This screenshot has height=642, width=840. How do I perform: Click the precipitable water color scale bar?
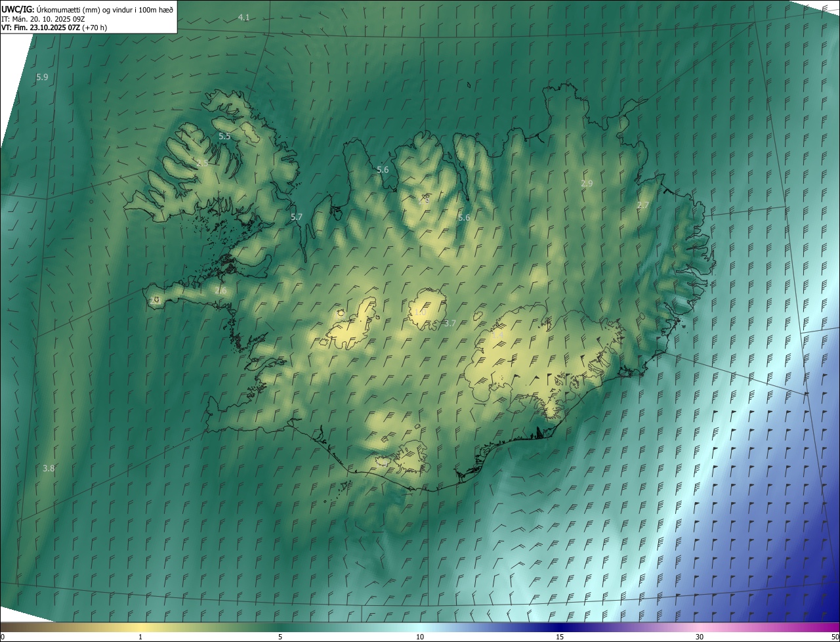point(420,627)
